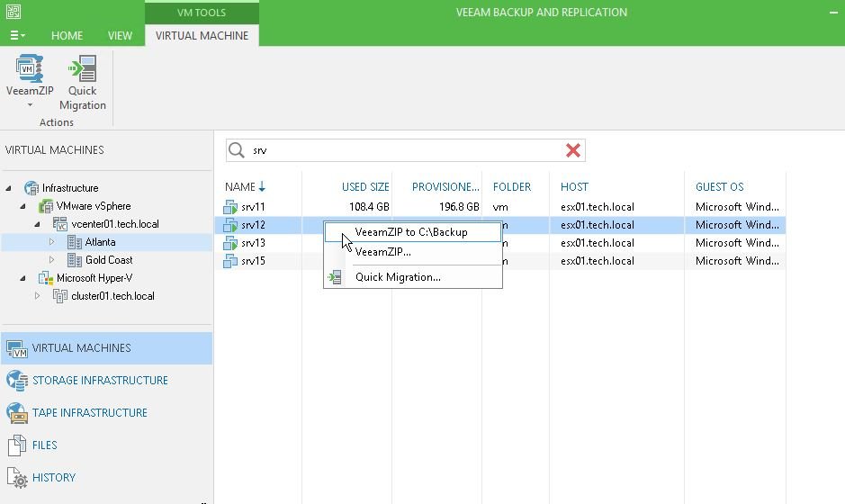The image size is (845, 504).
Task: Click the VeeamZIP ribbon icon
Action: click(x=29, y=67)
